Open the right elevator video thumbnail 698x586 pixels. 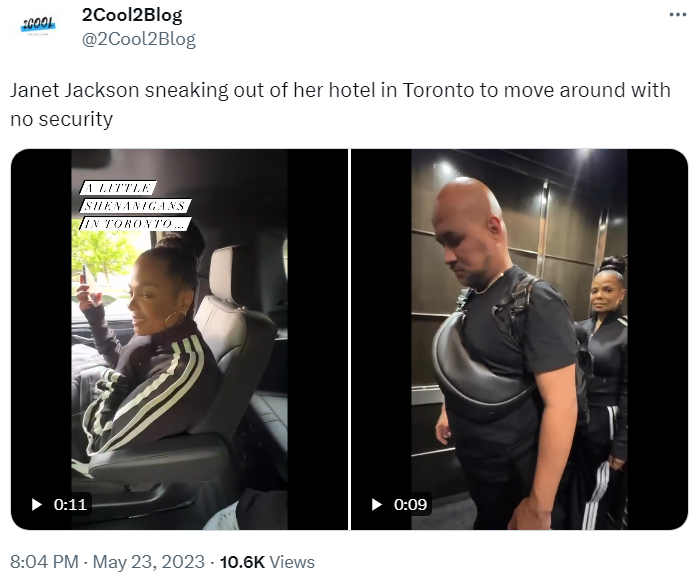(x=519, y=339)
